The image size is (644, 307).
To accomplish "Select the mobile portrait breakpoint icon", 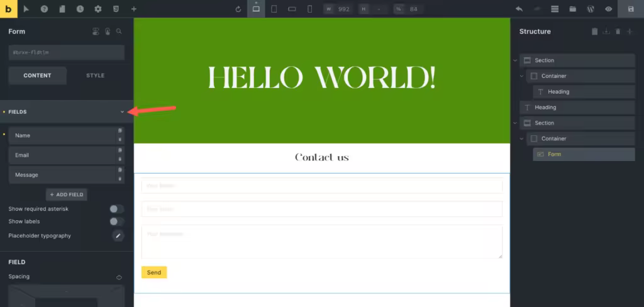I will 310,9.
